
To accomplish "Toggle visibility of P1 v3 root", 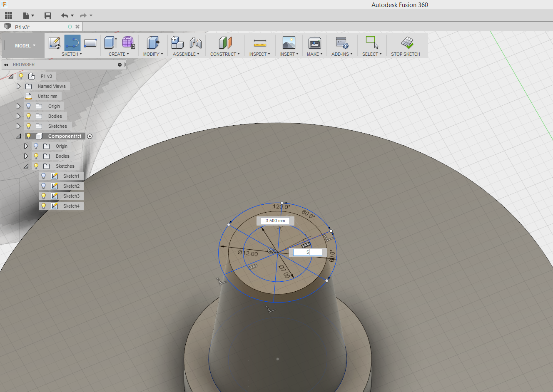I will point(21,76).
